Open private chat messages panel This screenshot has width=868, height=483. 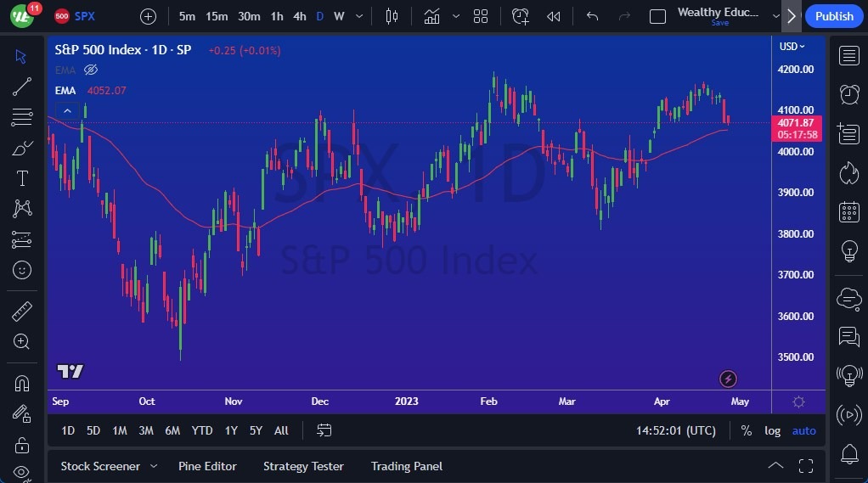849,336
